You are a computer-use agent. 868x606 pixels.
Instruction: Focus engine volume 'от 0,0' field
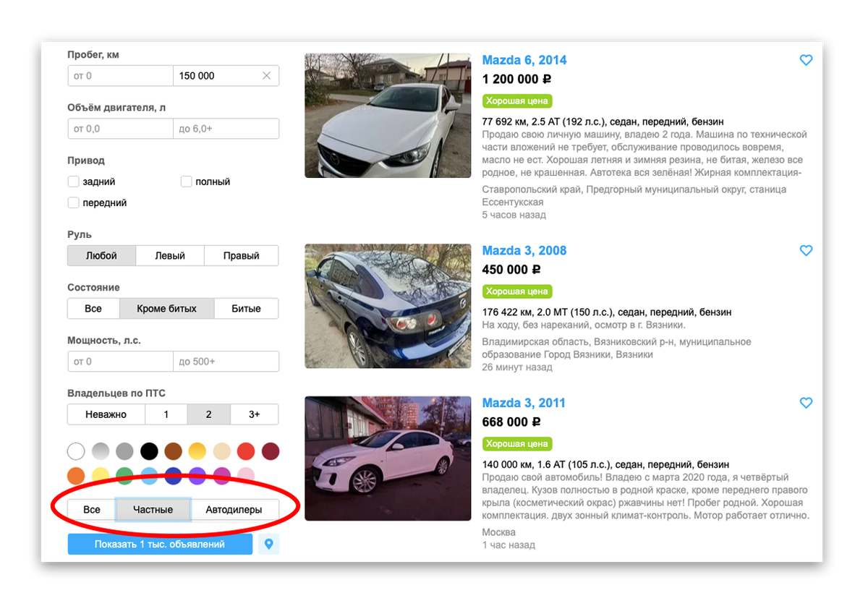(120, 129)
